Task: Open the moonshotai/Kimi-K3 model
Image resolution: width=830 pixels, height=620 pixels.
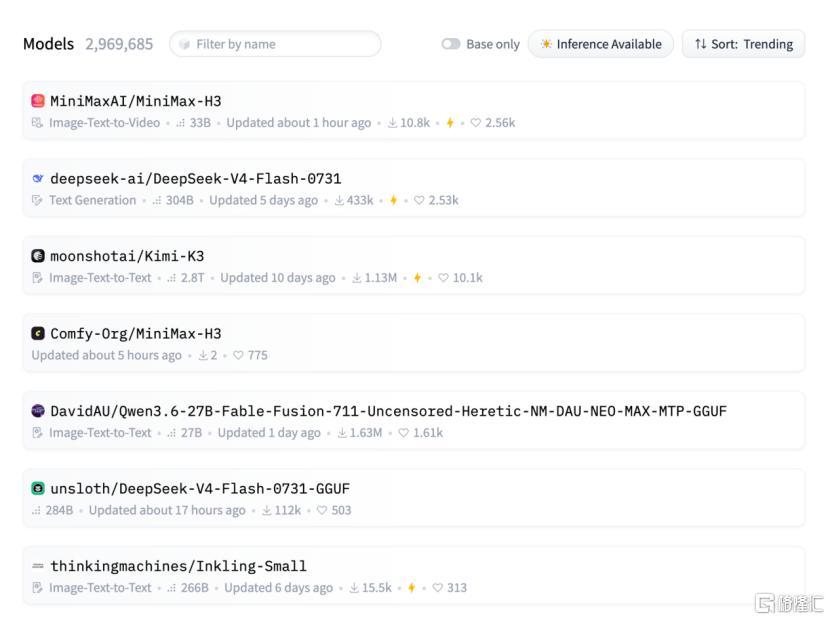Action: tap(127, 256)
